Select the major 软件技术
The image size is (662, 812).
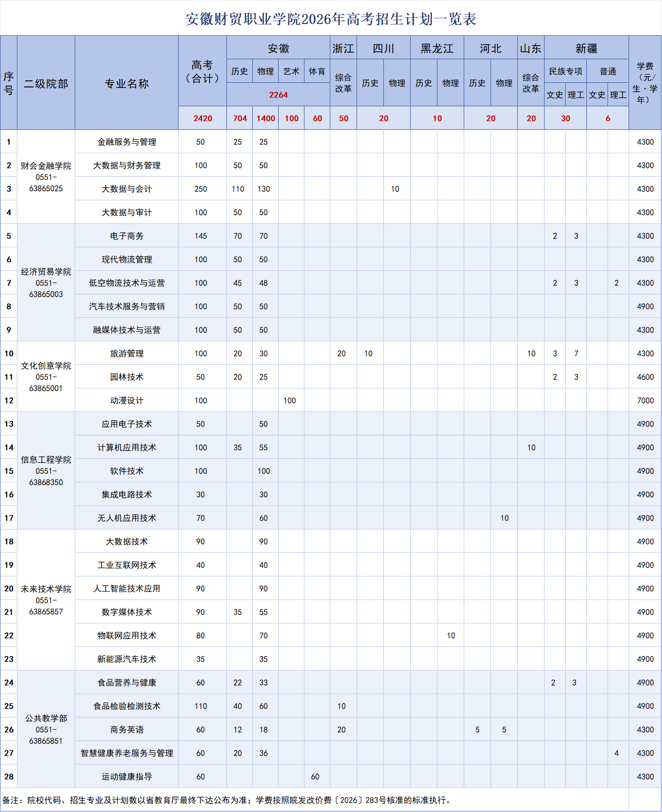126,471
